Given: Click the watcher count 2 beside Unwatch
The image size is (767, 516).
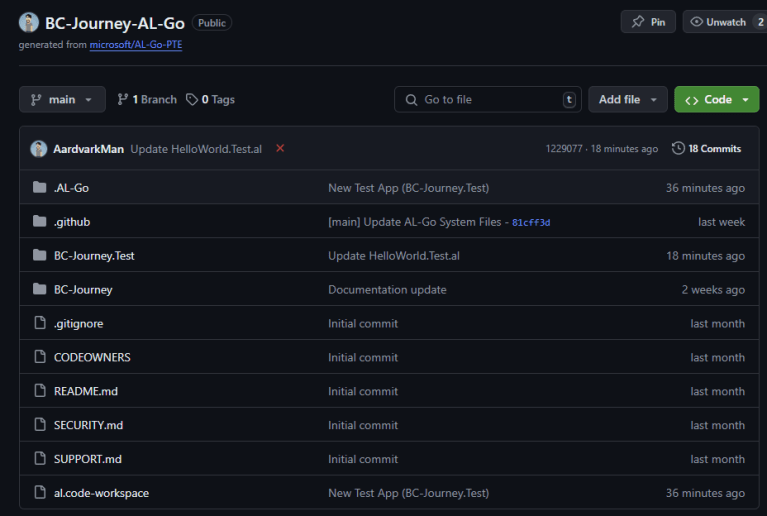Looking at the screenshot, I should click(760, 22).
